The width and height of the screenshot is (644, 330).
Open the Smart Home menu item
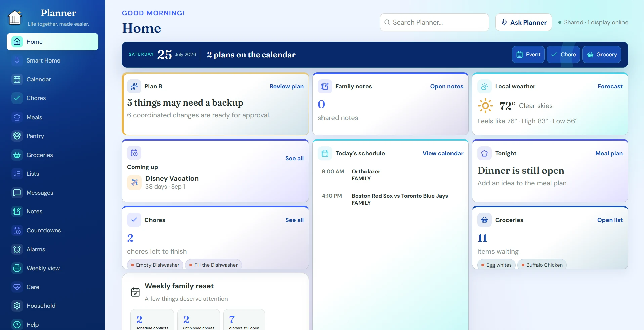click(x=52, y=60)
